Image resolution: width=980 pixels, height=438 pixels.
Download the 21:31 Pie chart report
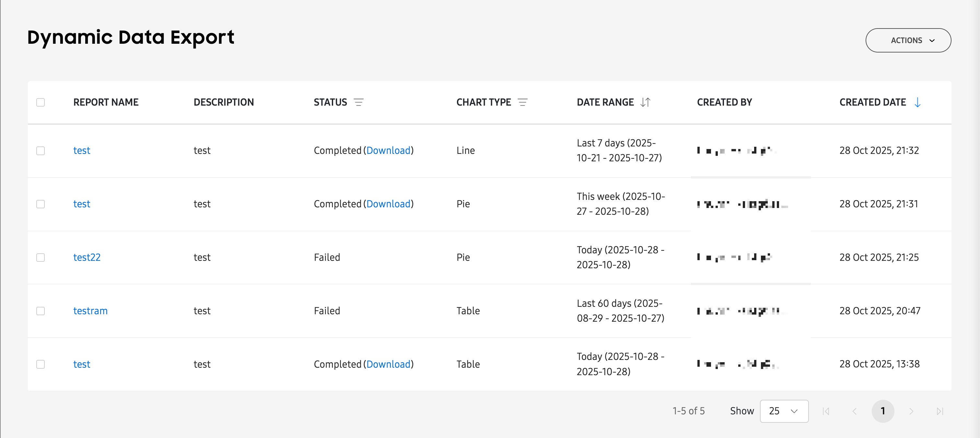[x=389, y=204]
